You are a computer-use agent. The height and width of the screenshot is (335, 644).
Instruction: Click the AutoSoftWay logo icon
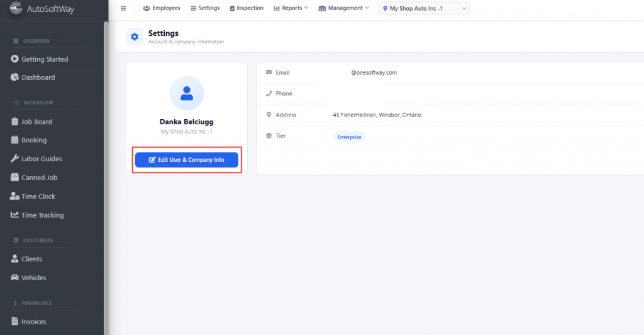16,9
